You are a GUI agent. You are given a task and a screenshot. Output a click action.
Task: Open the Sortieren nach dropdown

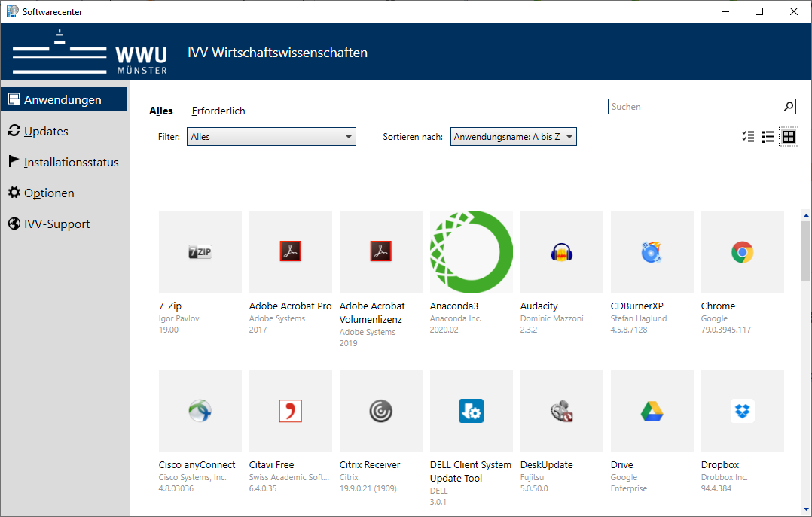(x=513, y=137)
